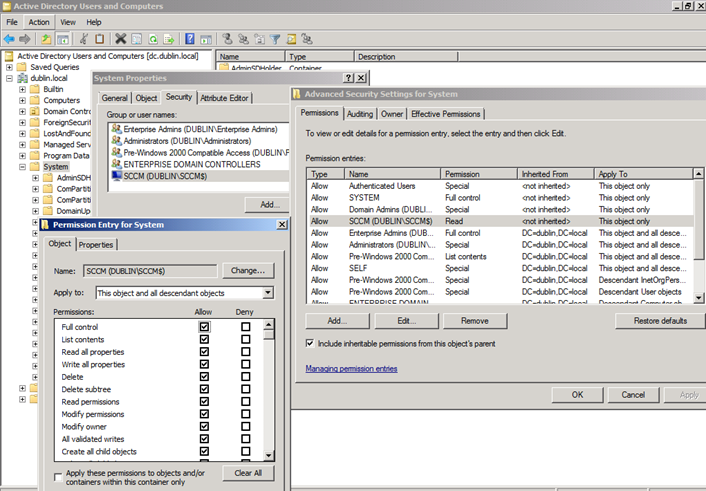
Task: Expand the Program Data tree node
Action: coord(23,156)
